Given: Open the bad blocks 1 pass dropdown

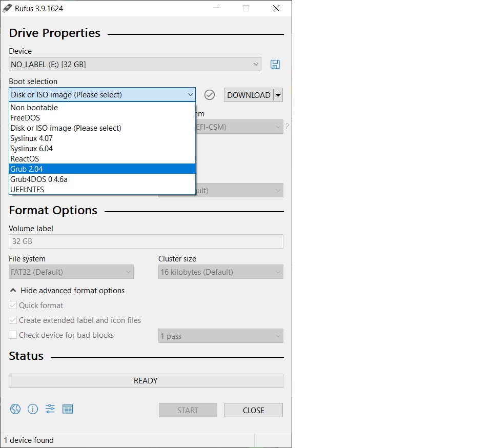Looking at the screenshot, I should pos(220,336).
